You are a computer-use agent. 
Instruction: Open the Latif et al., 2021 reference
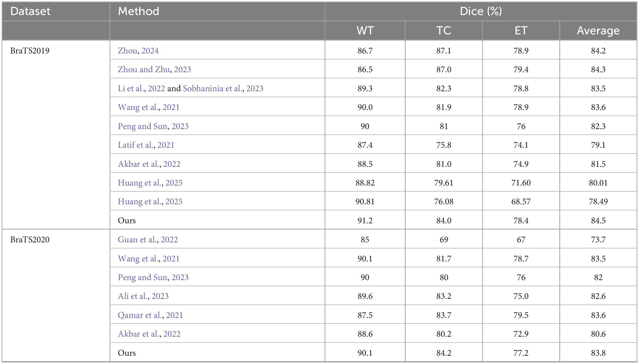pyautogui.click(x=146, y=145)
